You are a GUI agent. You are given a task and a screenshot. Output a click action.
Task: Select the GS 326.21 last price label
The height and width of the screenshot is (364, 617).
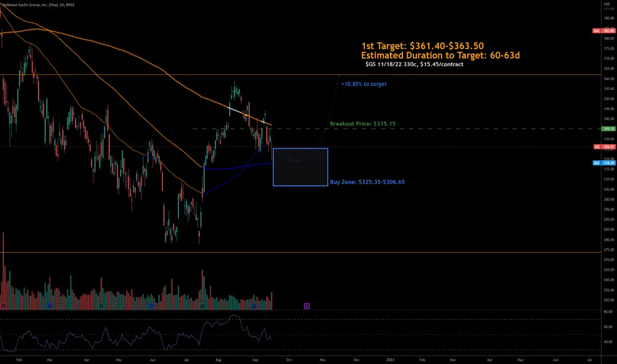(604, 147)
